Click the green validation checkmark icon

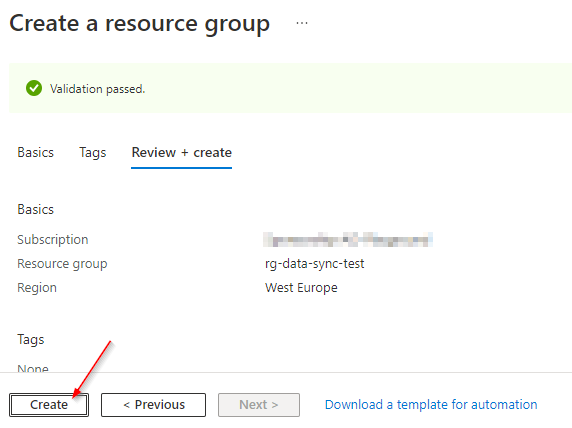click(x=34, y=88)
